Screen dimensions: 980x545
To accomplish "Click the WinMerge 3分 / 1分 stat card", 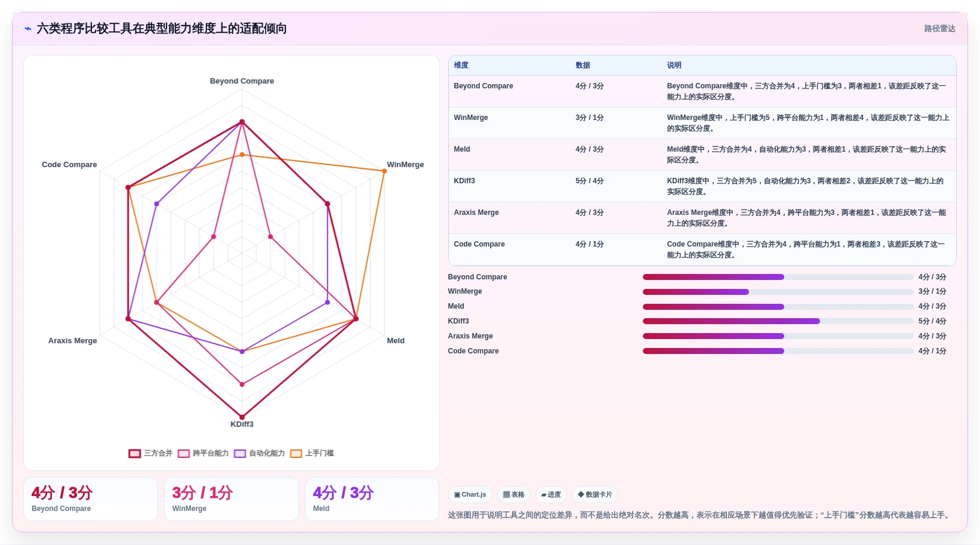I will coord(232,499).
